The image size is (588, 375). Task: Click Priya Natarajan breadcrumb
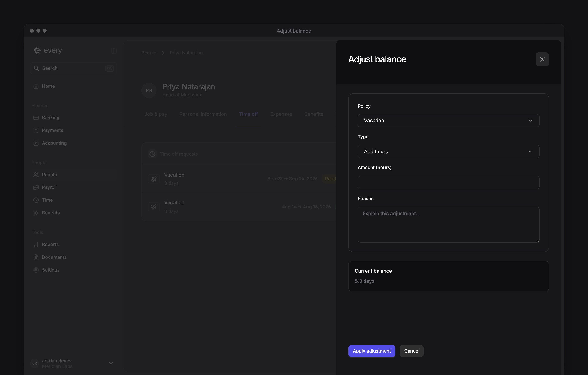(186, 53)
